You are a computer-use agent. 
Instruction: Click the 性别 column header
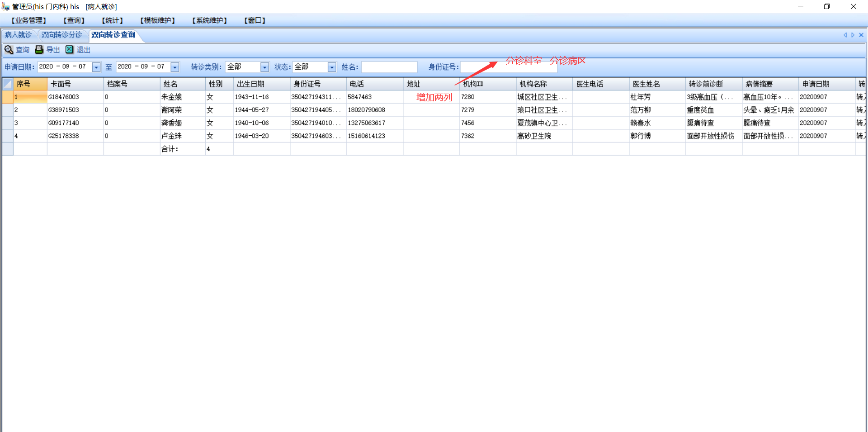click(220, 84)
